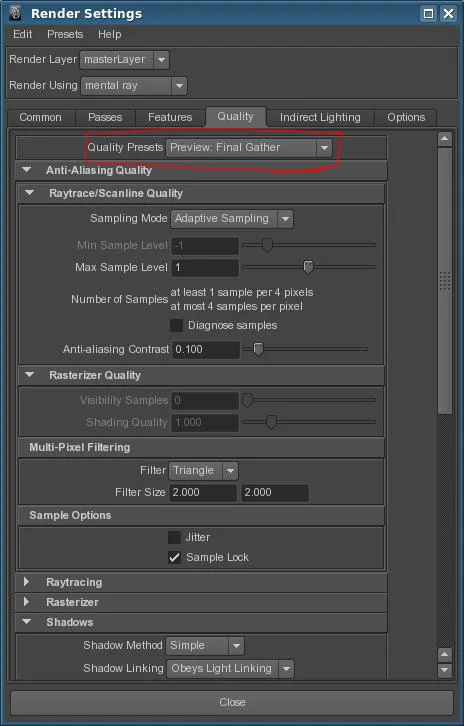The image size is (464, 726).
Task: Expand the Rasterizer section
Action: point(26,601)
